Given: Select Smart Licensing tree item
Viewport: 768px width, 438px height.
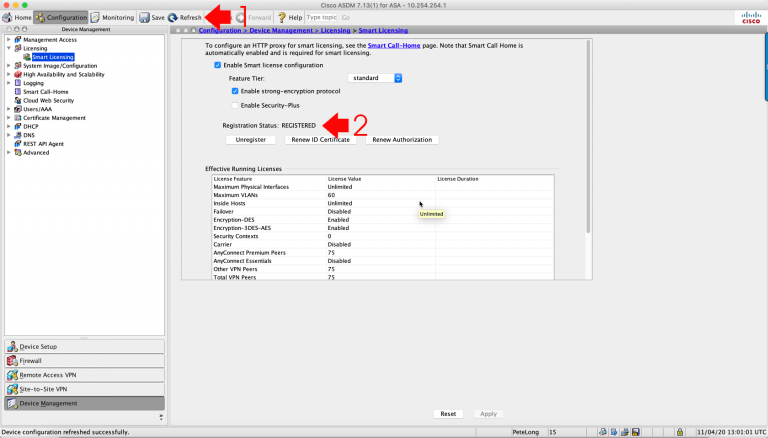Looking at the screenshot, I should tap(53, 57).
